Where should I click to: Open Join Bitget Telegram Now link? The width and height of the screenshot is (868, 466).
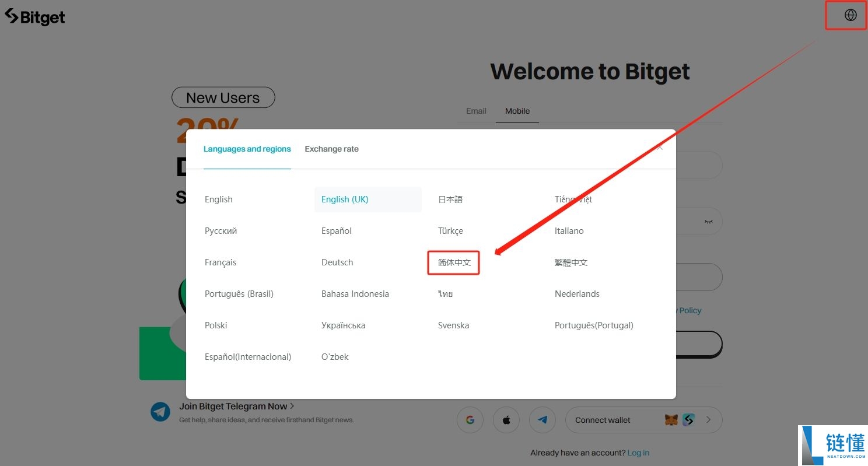(237, 407)
